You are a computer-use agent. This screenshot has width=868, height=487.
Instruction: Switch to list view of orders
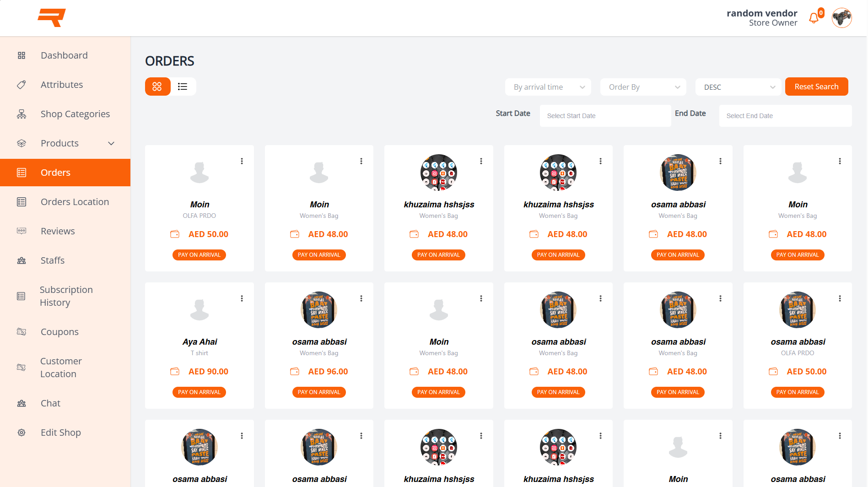183,87
